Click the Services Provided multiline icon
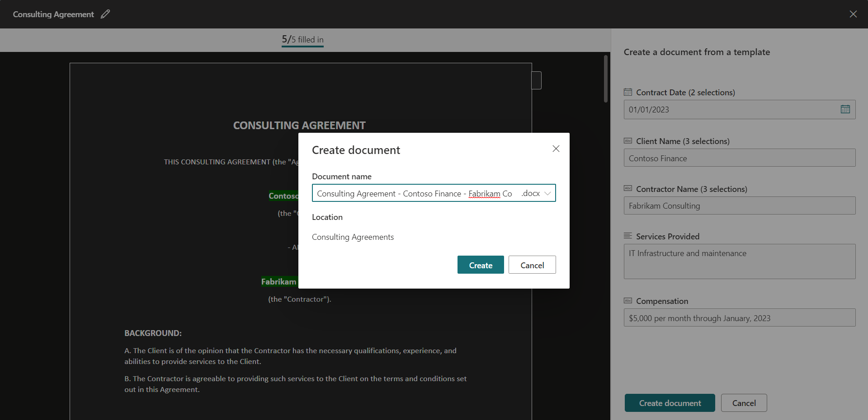This screenshot has width=868, height=420. pyautogui.click(x=628, y=236)
